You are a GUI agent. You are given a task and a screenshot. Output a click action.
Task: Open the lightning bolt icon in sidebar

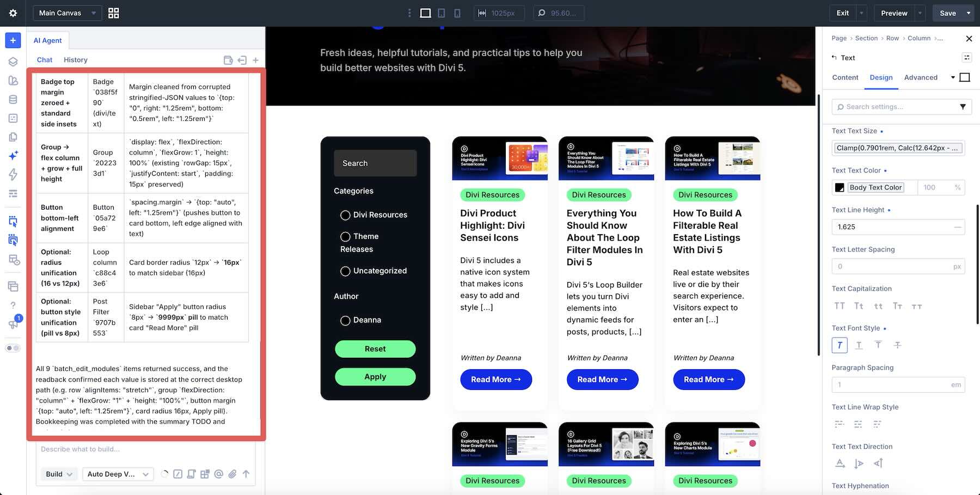13,174
